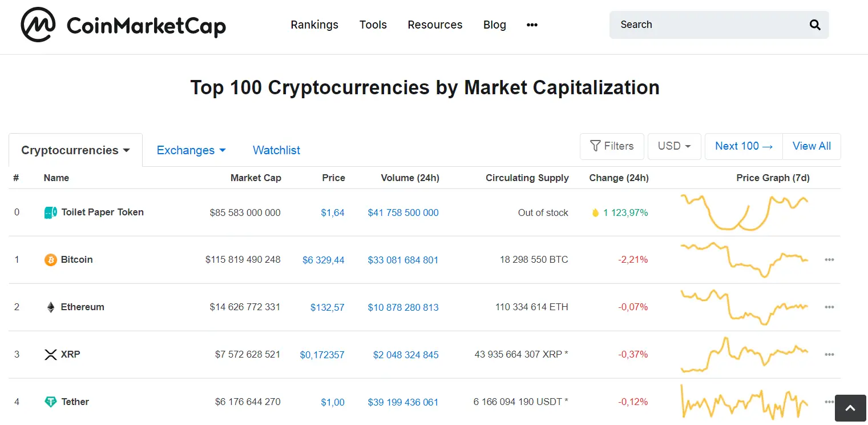Open the Tether name link
This screenshot has width=868, height=425.
[x=75, y=402]
